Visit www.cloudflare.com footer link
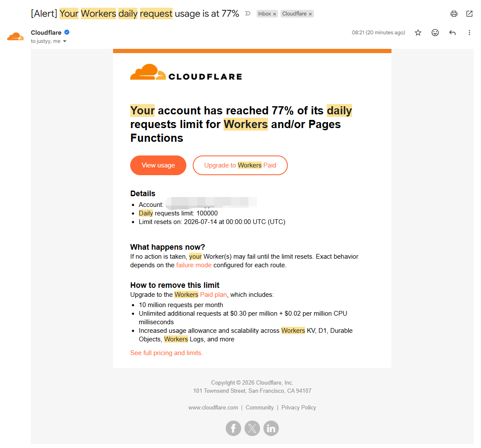This screenshot has width=481, height=448. (x=213, y=407)
